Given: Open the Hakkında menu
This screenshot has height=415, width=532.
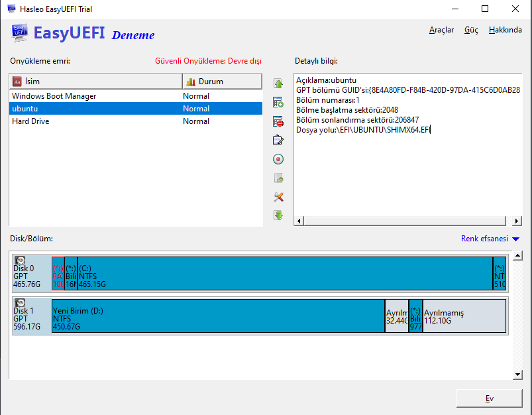Looking at the screenshot, I should click(x=505, y=30).
